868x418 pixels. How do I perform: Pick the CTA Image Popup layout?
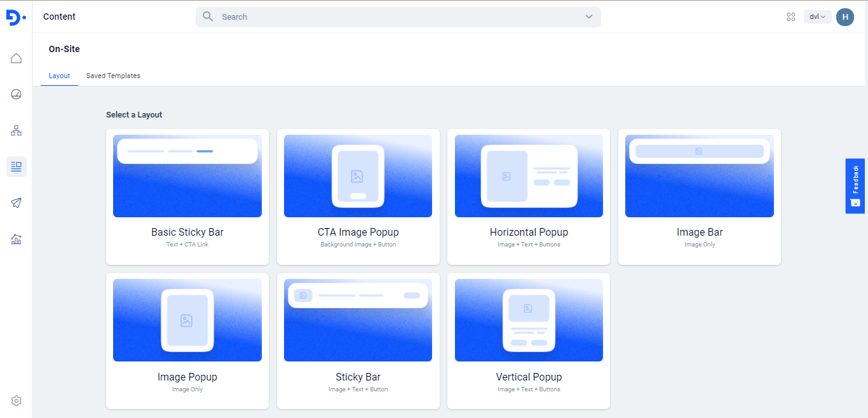tap(358, 197)
